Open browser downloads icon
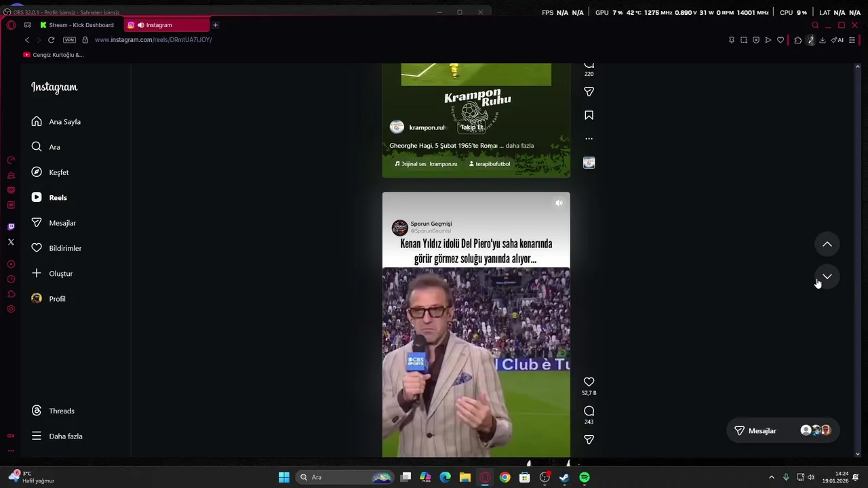The height and width of the screenshot is (488, 868). [823, 40]
